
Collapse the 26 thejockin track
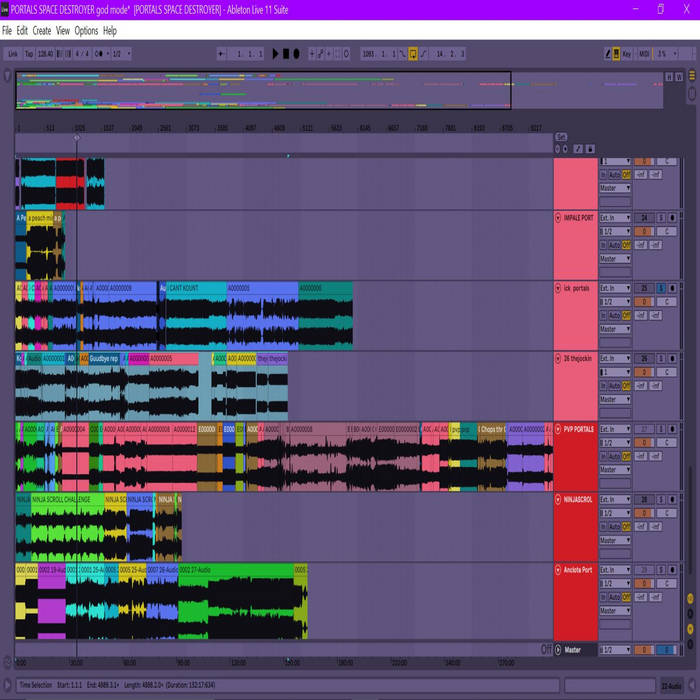pos(558,358)
